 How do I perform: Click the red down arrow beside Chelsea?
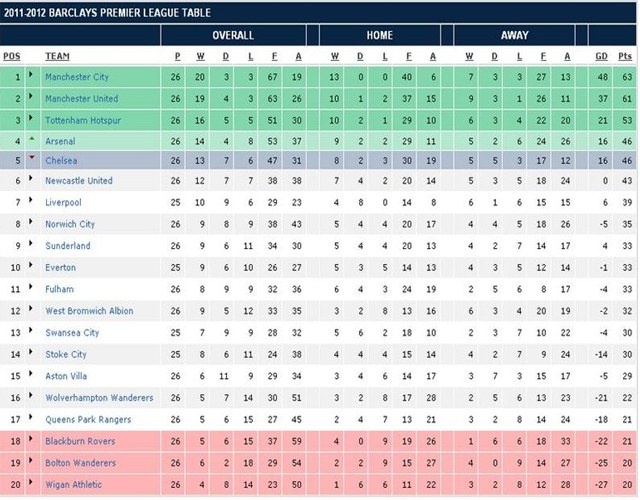pos(31,161)
